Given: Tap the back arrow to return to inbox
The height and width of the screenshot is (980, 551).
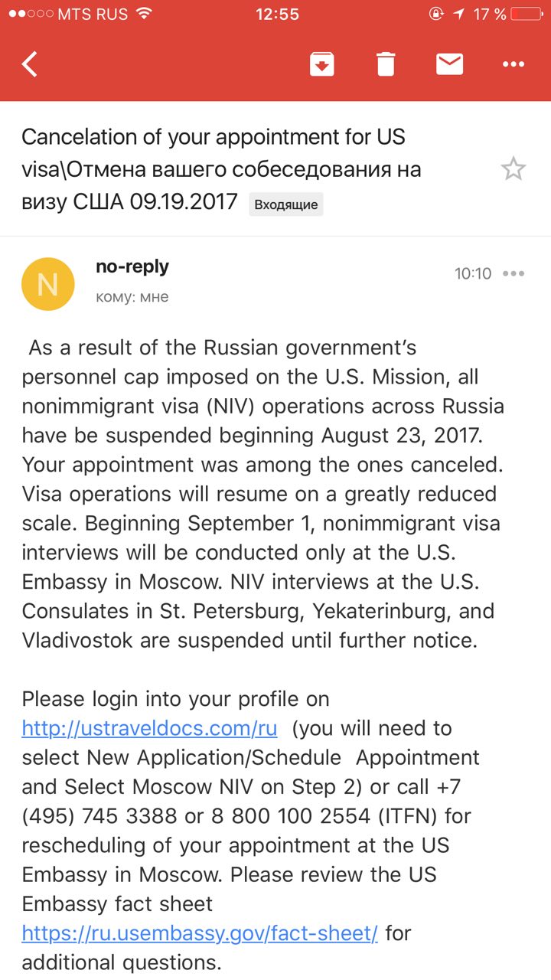Looking at the screenshot, I should point(29,64).
